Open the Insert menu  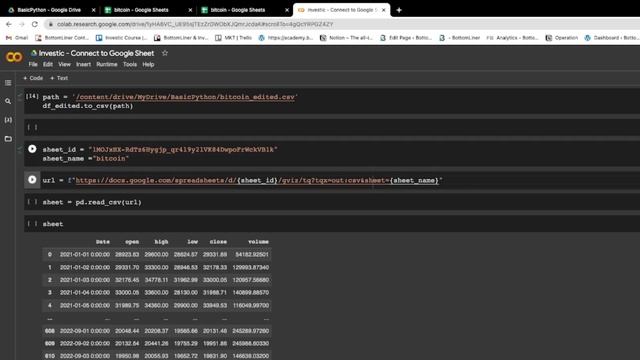point(83,64)
